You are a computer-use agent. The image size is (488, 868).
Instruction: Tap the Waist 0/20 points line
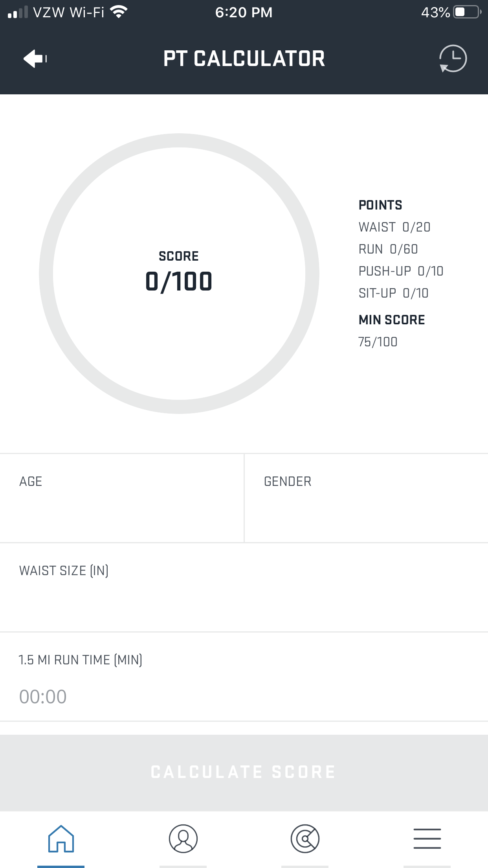click(394, 227)
